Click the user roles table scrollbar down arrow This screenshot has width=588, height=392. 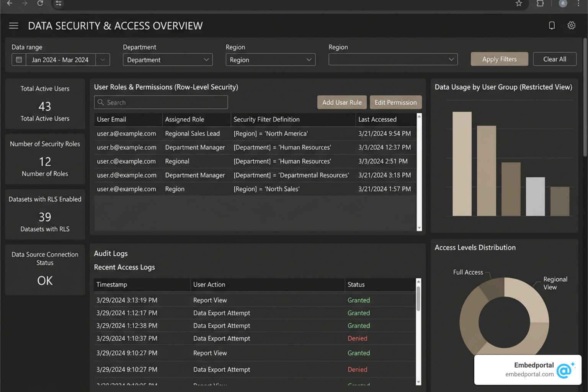pos(419,228)
